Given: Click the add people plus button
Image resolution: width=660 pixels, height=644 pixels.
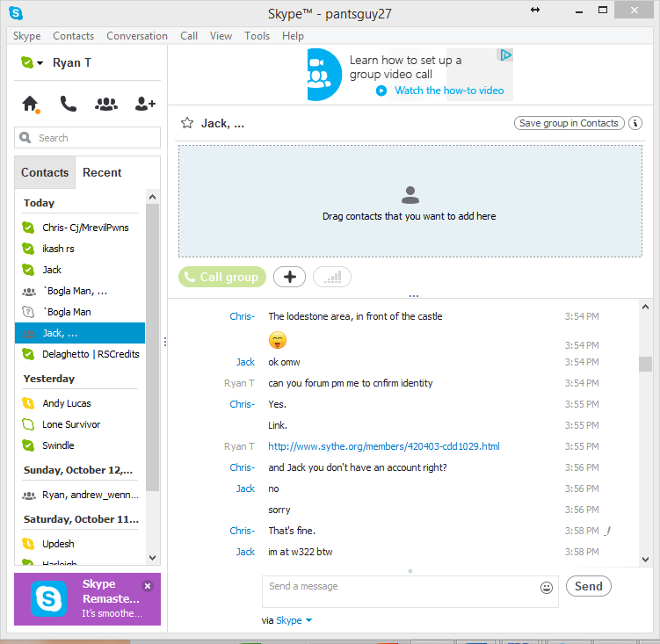Looking at the screenshot, I should (x=290, y=277).
